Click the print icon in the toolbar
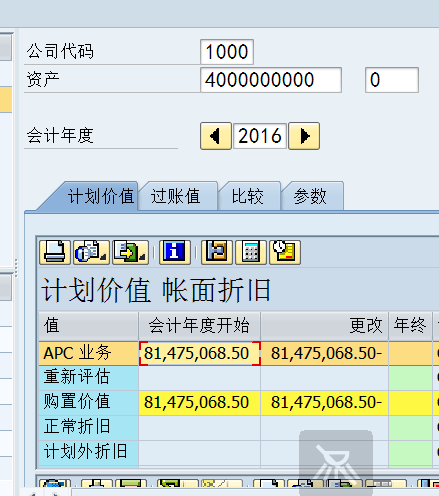This screenshot has height=496, width=439. (x=55, y=252)
